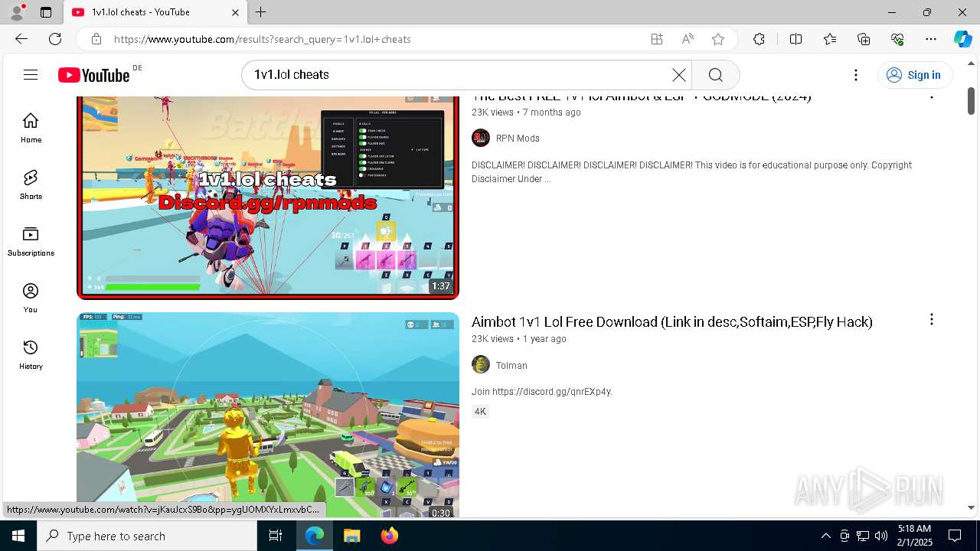Viewport: 980px width, 551px height.
Task: Click the scrollbar down arrow
Action: [972, 507]
